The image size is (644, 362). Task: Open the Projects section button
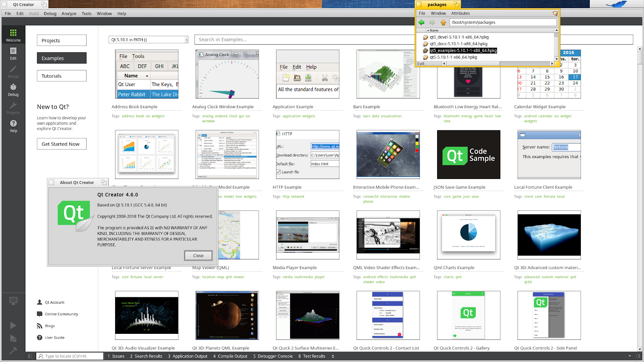pos(62,40)
